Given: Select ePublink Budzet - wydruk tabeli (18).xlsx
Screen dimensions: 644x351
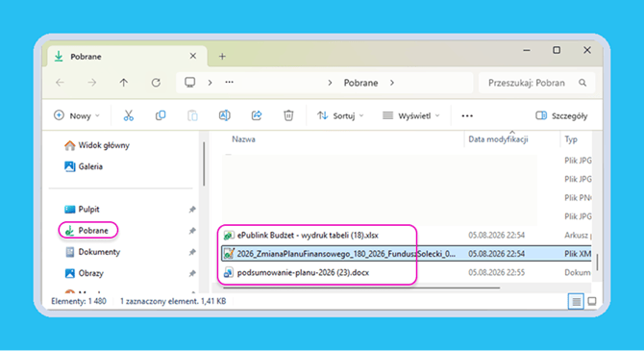Looking at the screenshot, I should pos(308,236).
